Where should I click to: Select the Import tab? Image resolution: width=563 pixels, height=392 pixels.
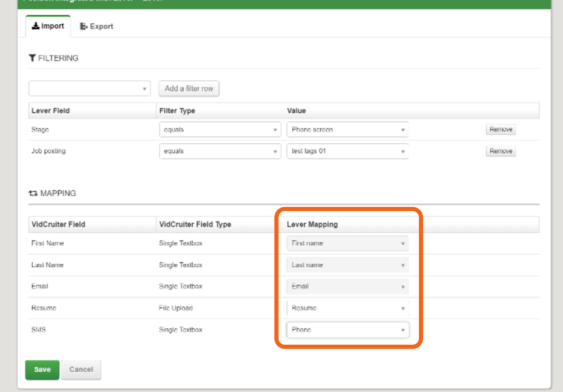pos(48,26)
